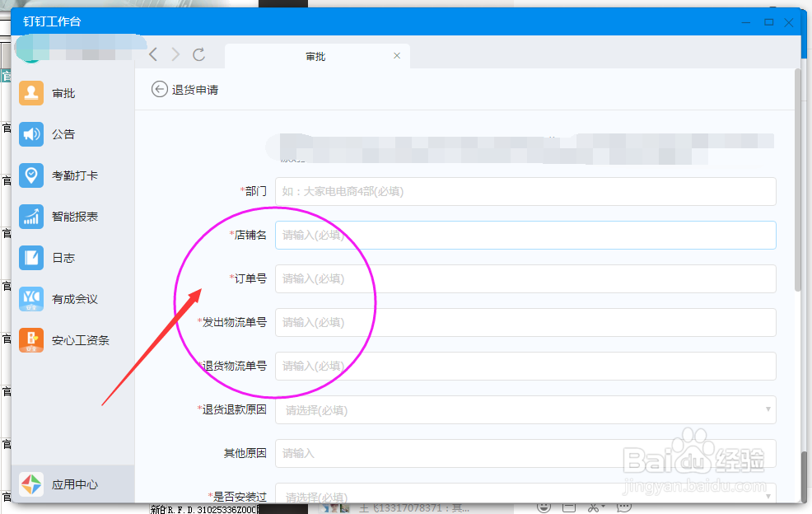The width and height of the screenshot is (812, 514).
Task: Close the 审批 tab
Action: 396,56
